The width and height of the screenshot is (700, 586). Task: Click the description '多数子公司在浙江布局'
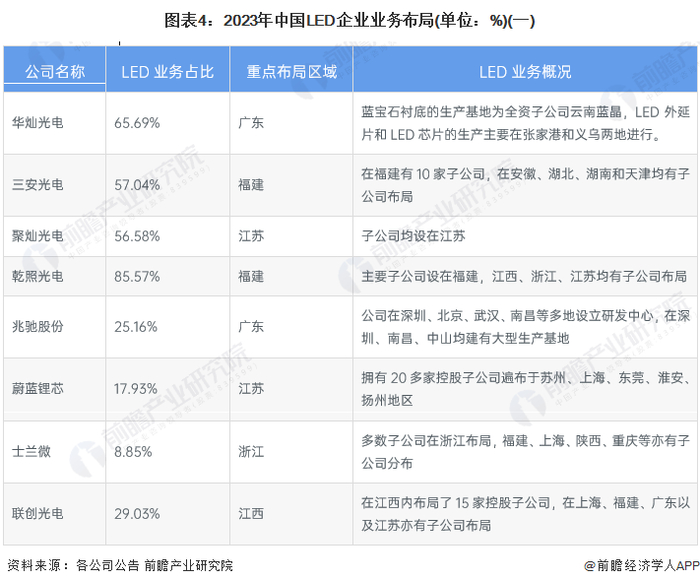[525, 452]
